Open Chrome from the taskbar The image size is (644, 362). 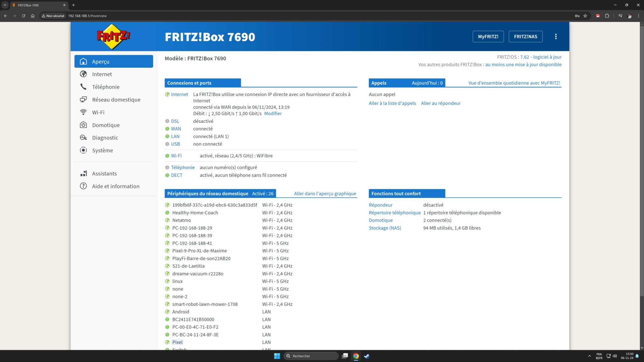[x=356, y=356]
